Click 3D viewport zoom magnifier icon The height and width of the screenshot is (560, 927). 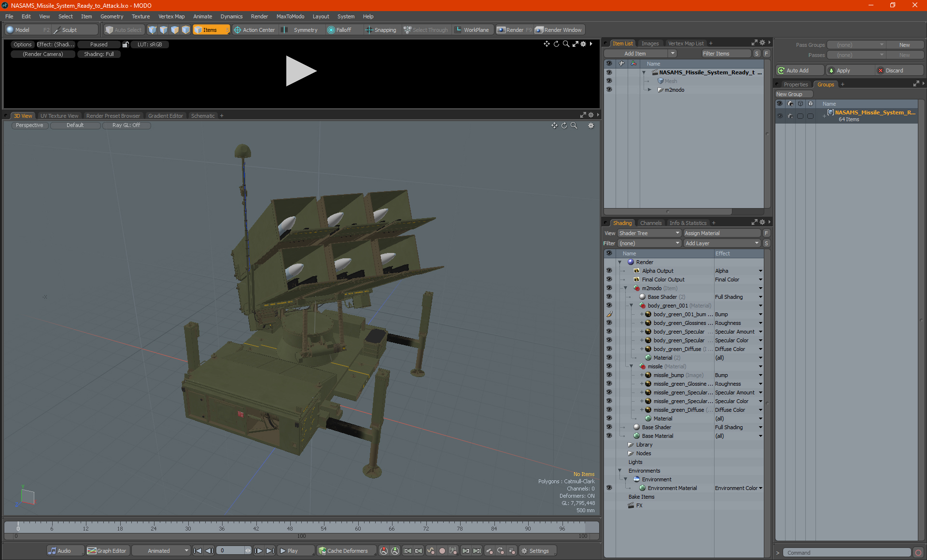click(x=574, y=126)
